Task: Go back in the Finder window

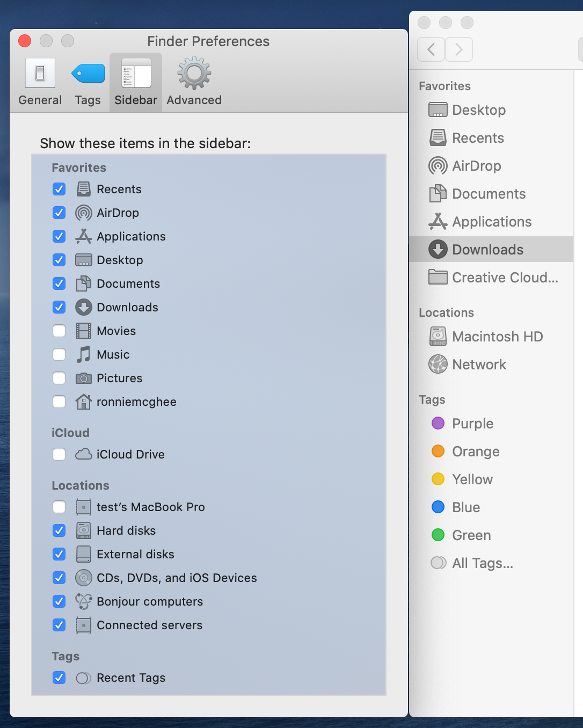Action: [x=431, y=49]
